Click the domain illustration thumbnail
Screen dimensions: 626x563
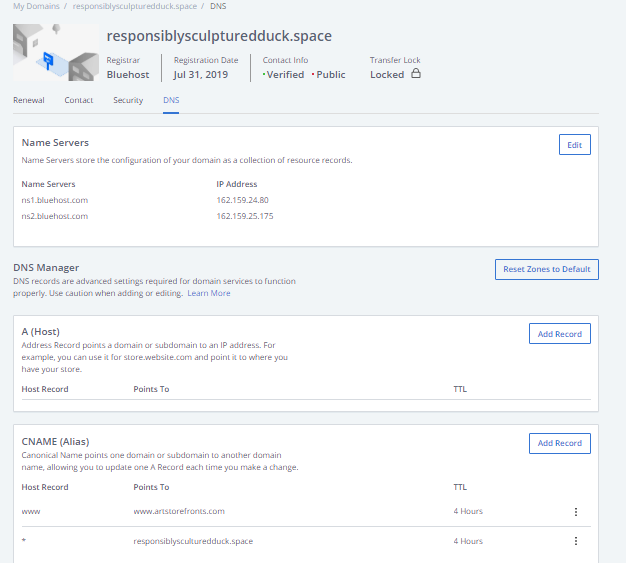point(56,52)
